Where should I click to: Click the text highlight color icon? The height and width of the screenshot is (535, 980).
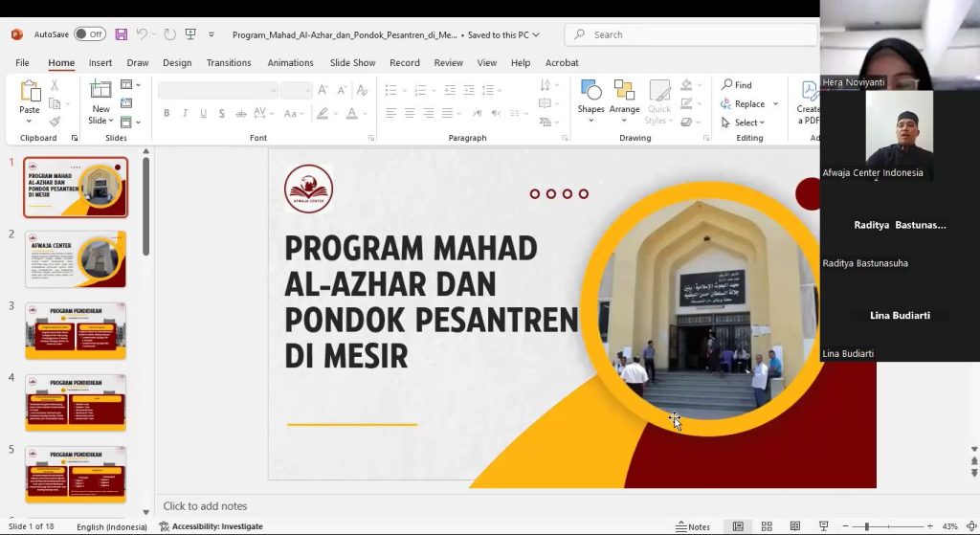click(323, 113)
